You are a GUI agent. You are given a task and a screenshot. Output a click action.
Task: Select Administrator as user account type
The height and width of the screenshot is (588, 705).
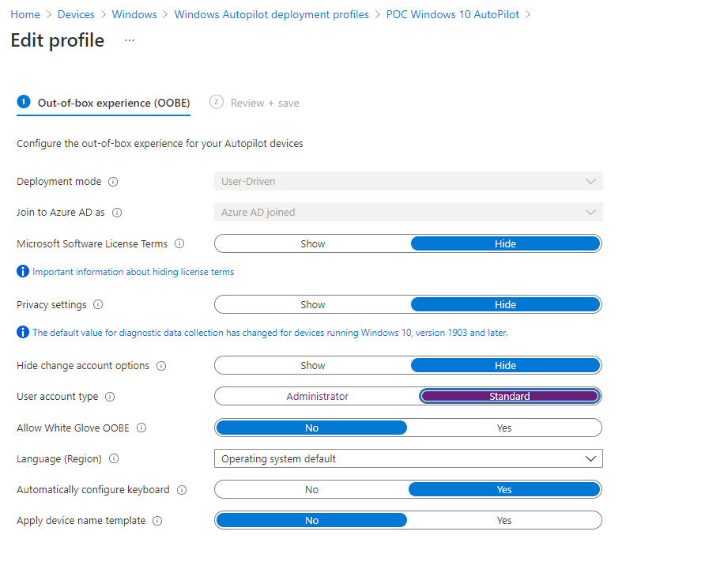pyautogui.click(x=317, y=396)
